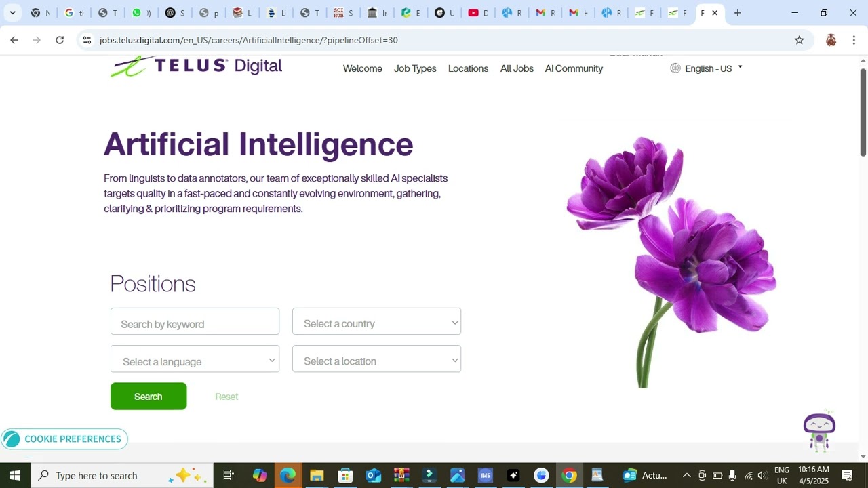Go back using browser back arrow
The image size is (868, 488).
click(x=14, y=40)
